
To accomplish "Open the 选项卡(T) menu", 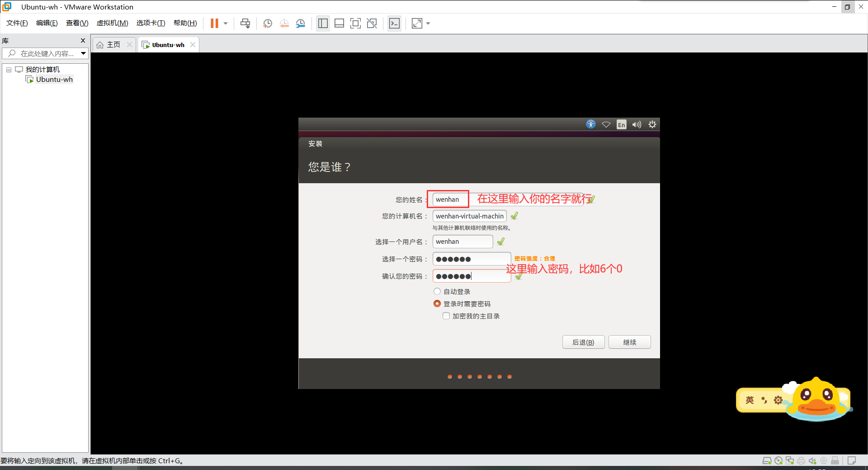I will [x=151, y=23].
